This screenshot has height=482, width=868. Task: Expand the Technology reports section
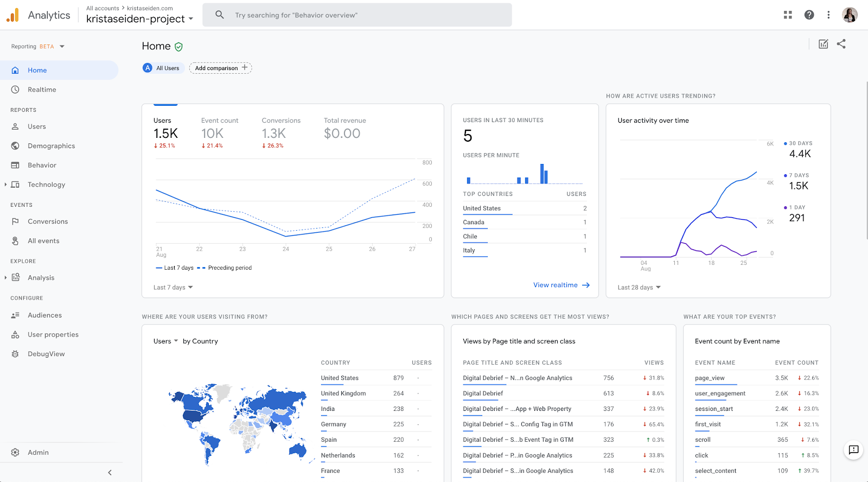click(x=5, y=185)
